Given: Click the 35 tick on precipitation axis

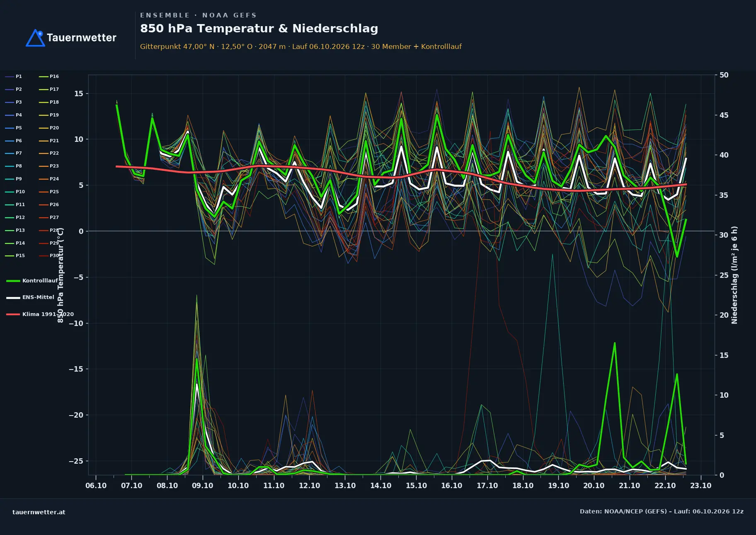Looking at the screenshot, I should coord(724,195).
